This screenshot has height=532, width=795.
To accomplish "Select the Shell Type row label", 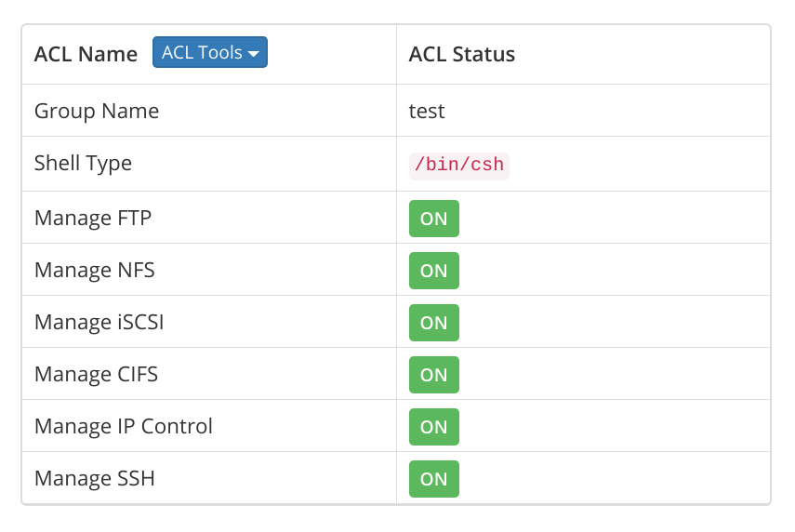I will pyautogui.click(x=83, y=164).
